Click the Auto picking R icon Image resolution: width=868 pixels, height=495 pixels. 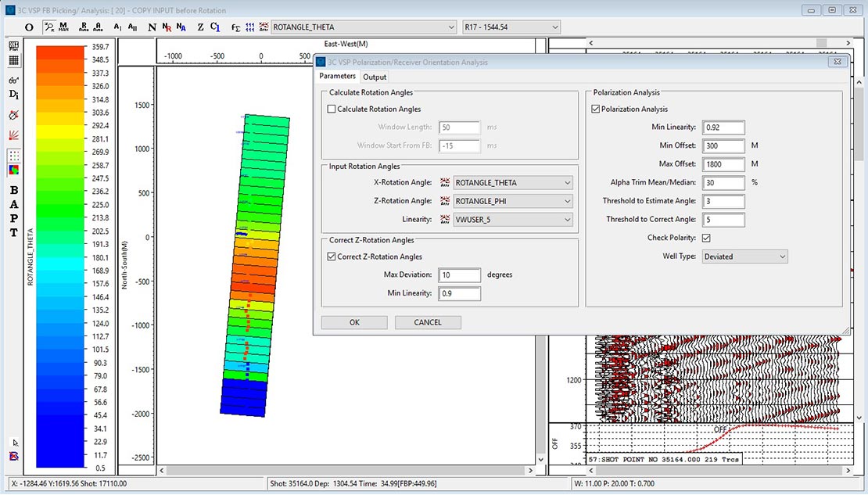tap(84, 27)
